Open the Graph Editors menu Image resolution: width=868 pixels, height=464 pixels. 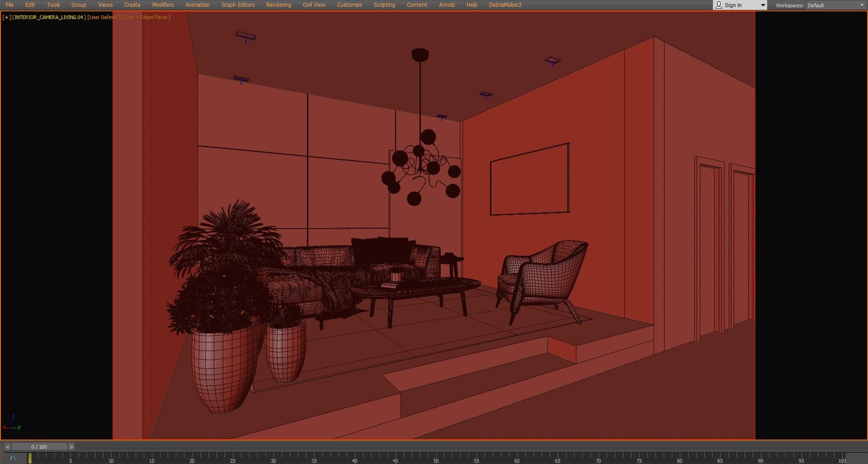coord(238,4)
